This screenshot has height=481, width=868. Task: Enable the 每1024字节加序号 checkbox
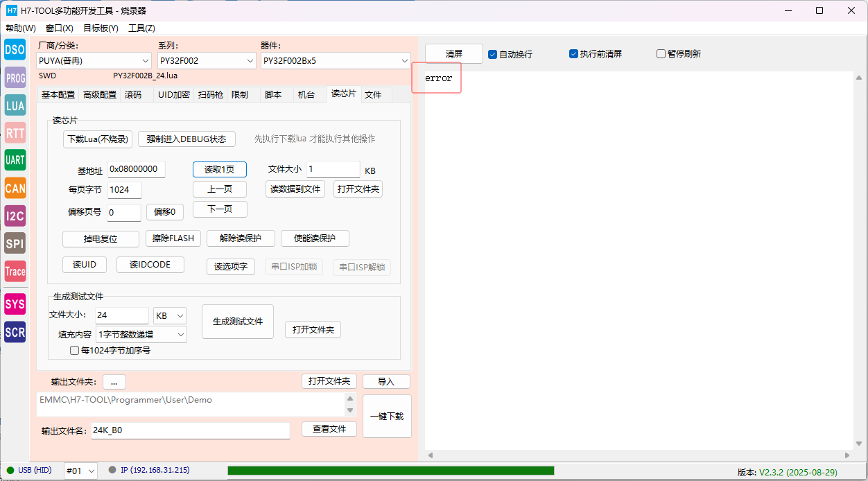[75, 351]
